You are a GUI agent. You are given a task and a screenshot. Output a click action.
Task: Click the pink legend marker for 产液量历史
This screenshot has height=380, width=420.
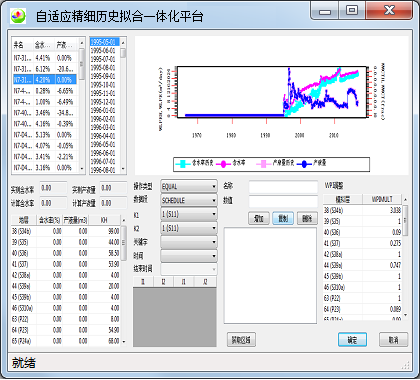[264, 164]
